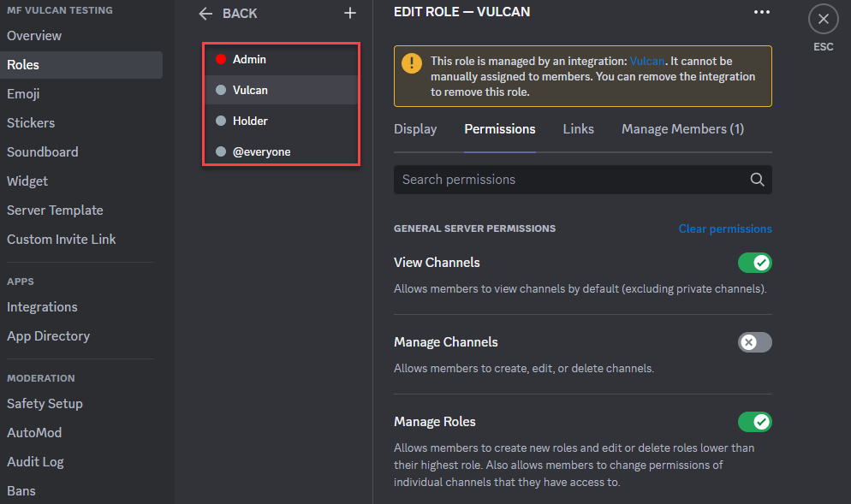Open the Links tab
The image size is (851, 504).
(x=578, y=129)
